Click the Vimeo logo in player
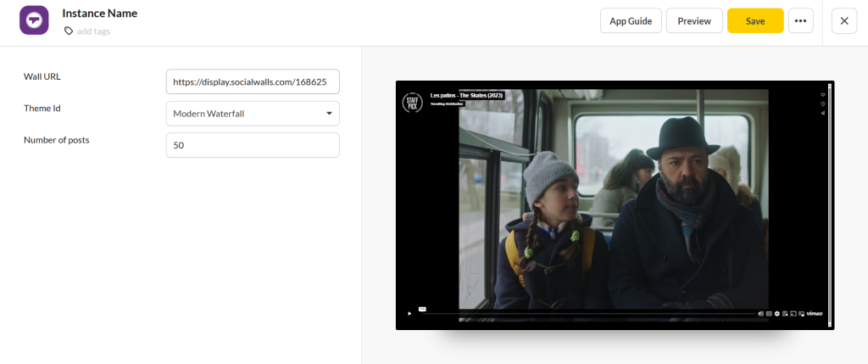The width and height of the screenshot is (868, 364). tap(815, 313)
